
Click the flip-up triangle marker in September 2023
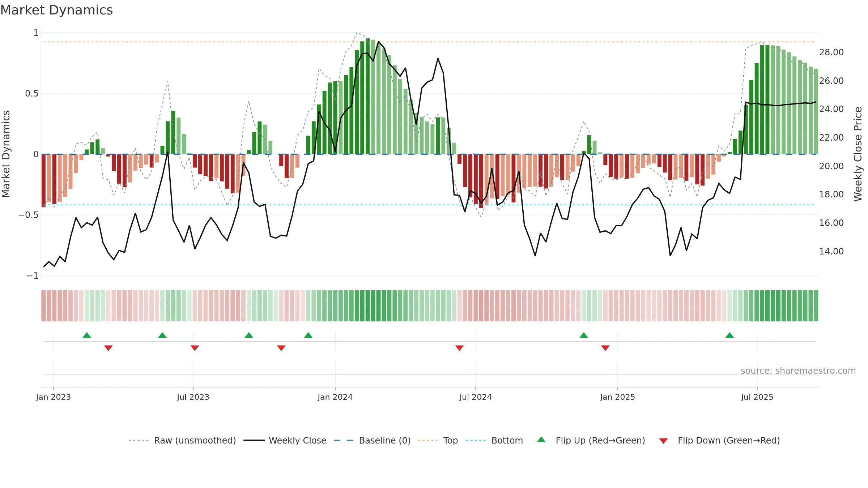(249, 335)
